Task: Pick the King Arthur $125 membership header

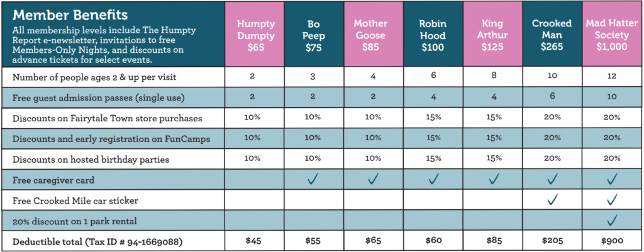Action: point(492,34)
